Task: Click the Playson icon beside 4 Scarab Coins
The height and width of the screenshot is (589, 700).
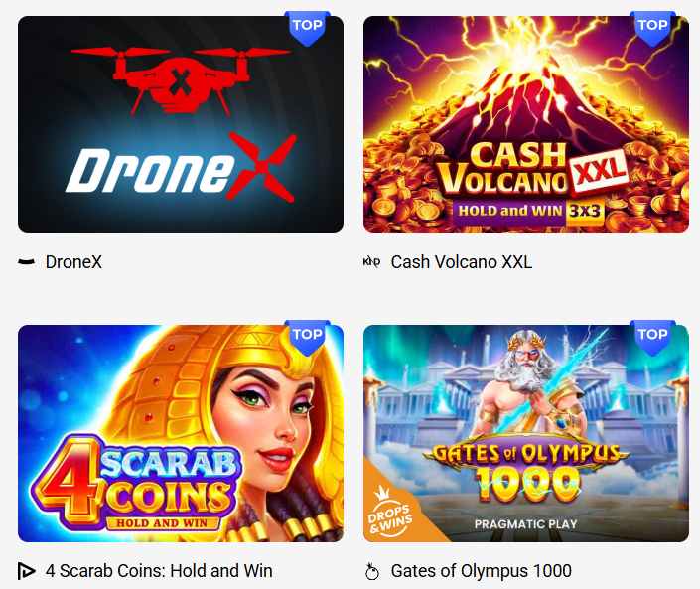Action: (x=27, y=571)
